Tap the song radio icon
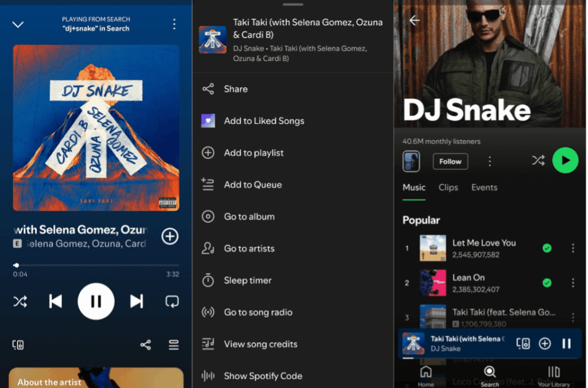Image resolution: width=588 pixels, height=388 pixels. tap(208, 312)
